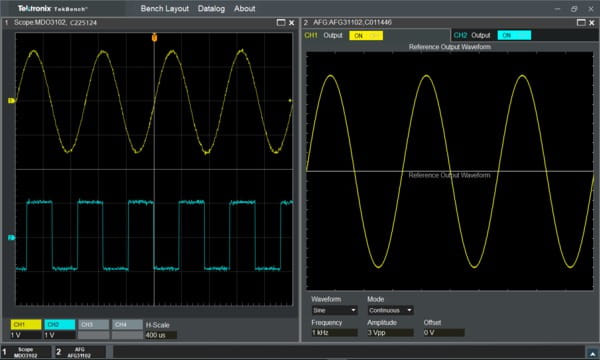Expand the bottom-right up arrow button
Viewport: 600px width, 360px height.
point(592,353)
